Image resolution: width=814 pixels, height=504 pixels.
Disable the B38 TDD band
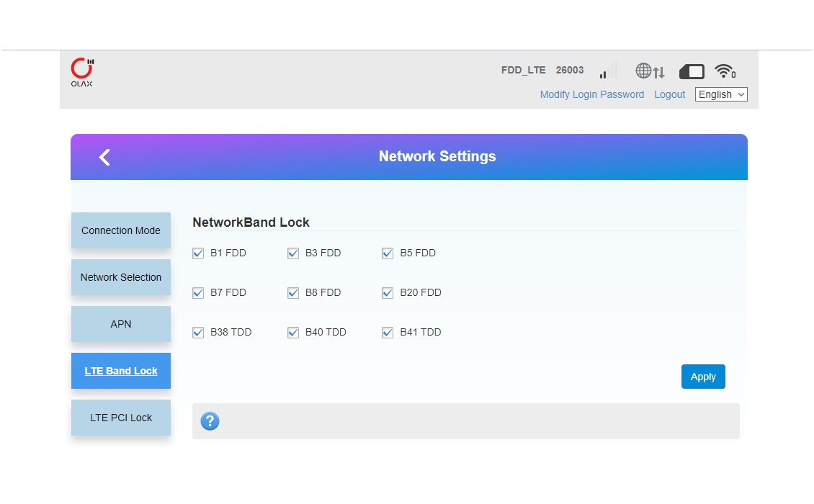(x=198, y=332)
